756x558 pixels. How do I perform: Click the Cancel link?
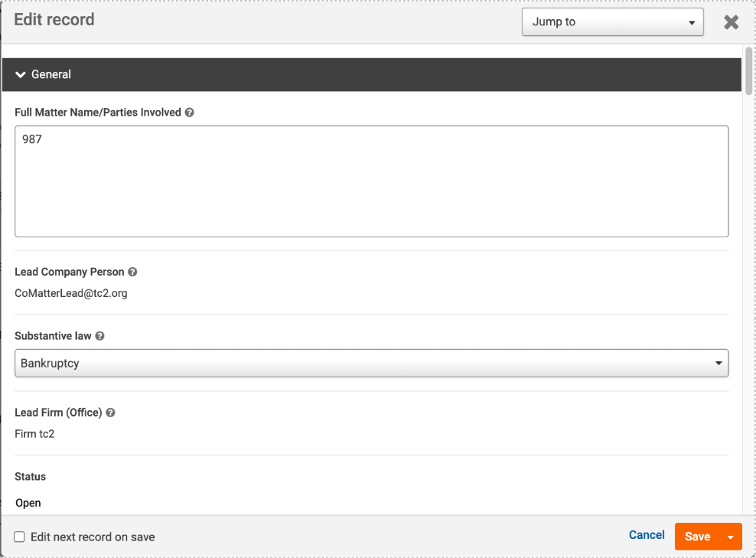[x=647, y=535]
